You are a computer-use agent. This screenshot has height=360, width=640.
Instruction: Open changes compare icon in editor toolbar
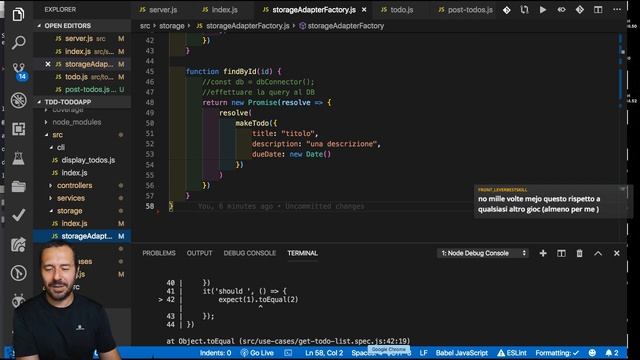pos(524,9)
